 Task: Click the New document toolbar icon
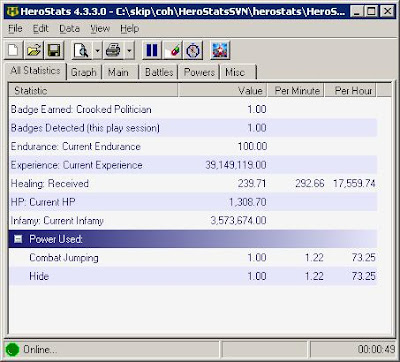13,50
